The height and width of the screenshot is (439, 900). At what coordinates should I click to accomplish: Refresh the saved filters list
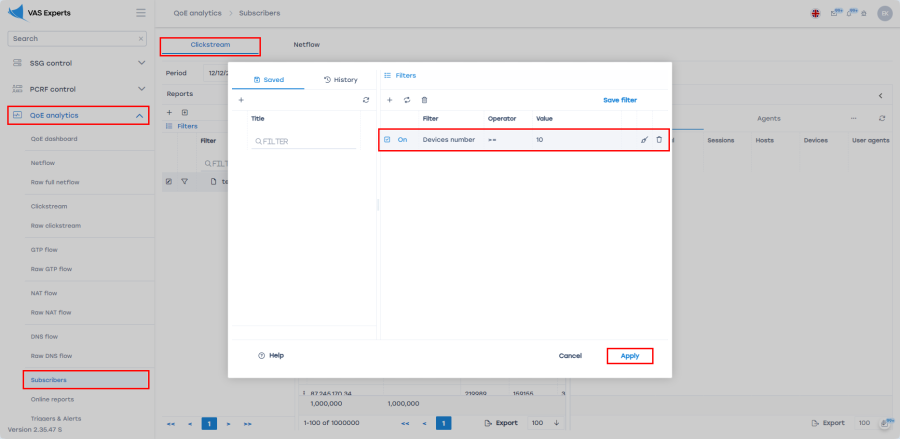point(365,100)
